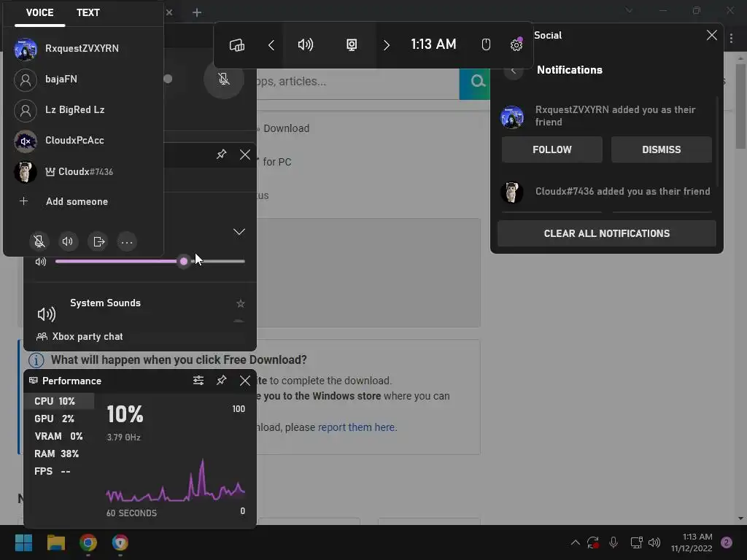Open notification center badge on taskbar
Viewport: 747px width, 560px height.
pos(727,542)
